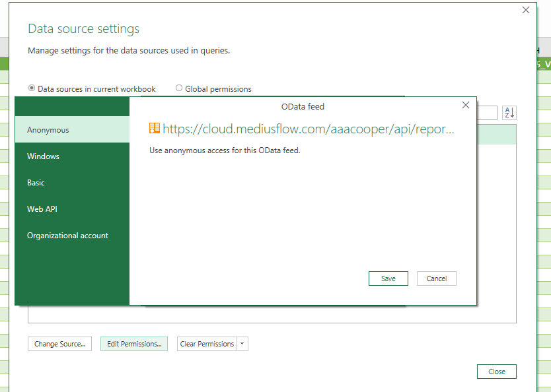
Task: Click the data source search field
Action: (487, 113)
